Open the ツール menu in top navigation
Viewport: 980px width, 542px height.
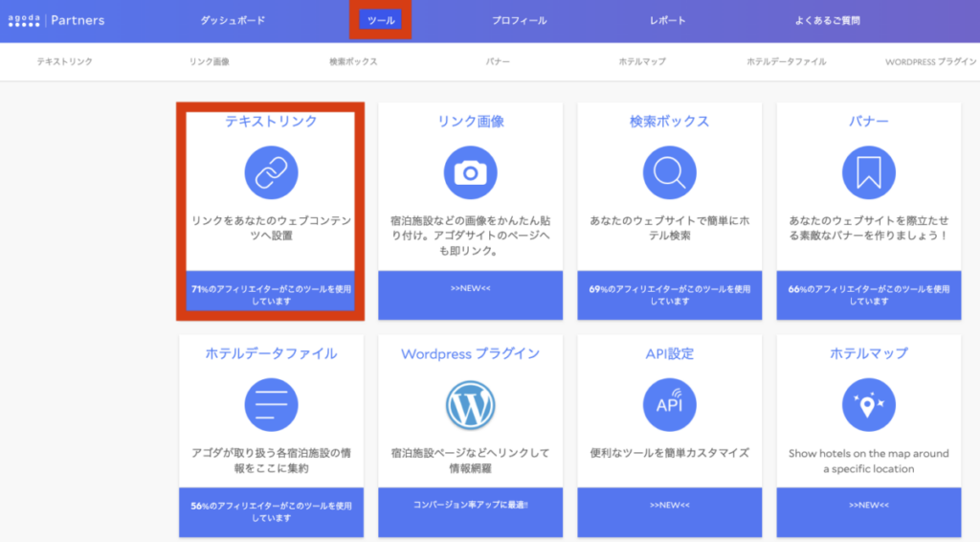point(381,21)
